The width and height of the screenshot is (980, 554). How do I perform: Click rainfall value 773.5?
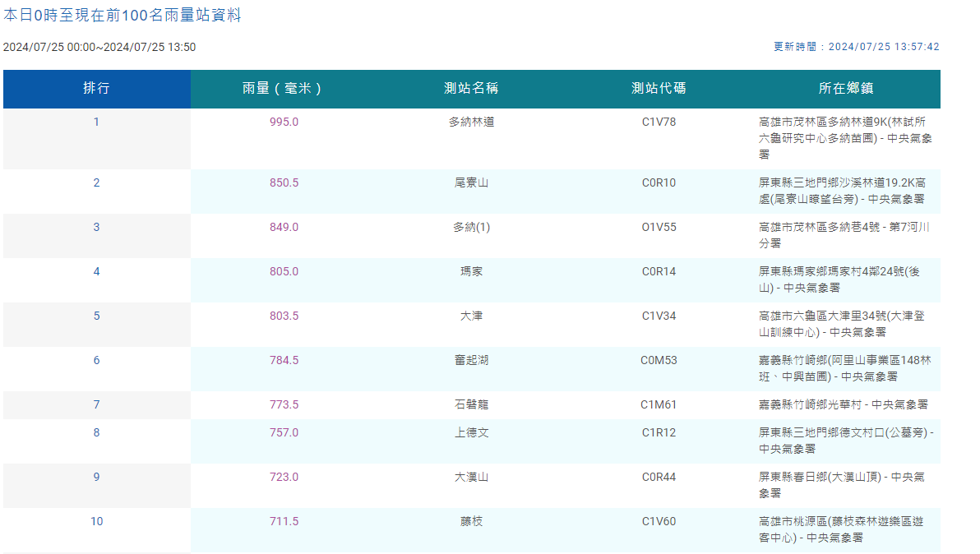click(284, 404)
